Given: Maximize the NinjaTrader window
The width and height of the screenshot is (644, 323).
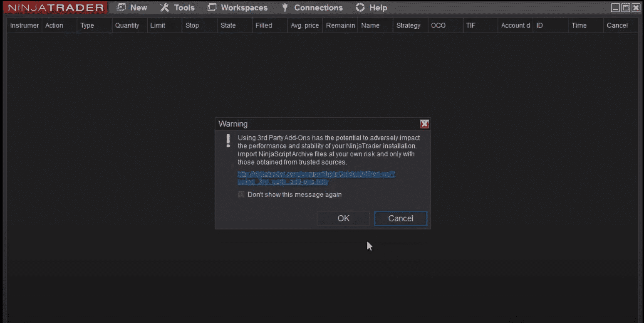Looking at the screenshot, I should 626,7.
